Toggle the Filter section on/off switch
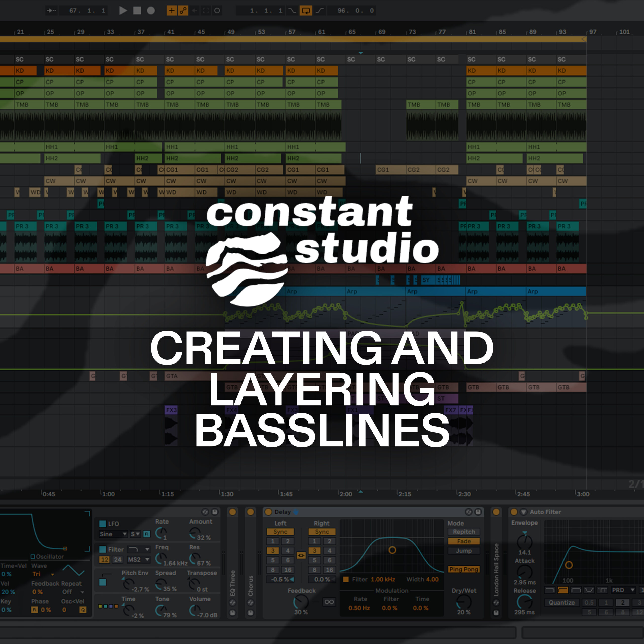This screenshot has width=644, height=644. pyautogui.click(x=103, y=549)
